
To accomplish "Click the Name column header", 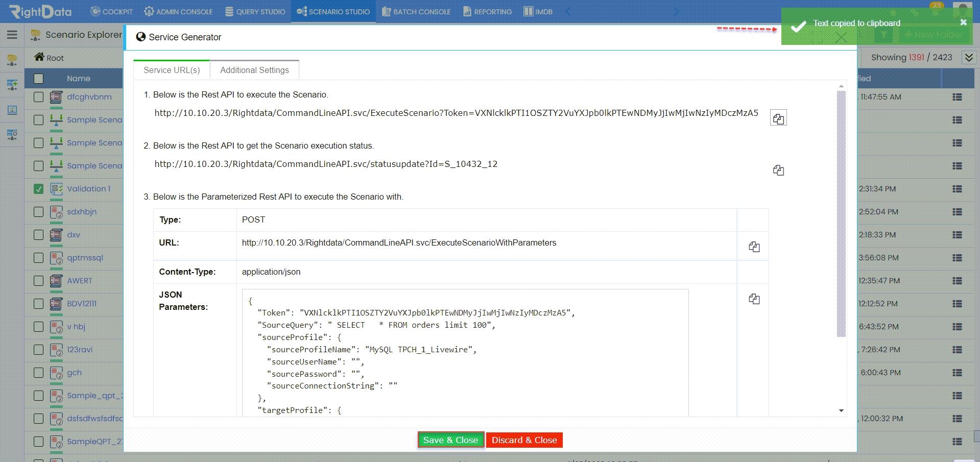I will click(78, 79).
